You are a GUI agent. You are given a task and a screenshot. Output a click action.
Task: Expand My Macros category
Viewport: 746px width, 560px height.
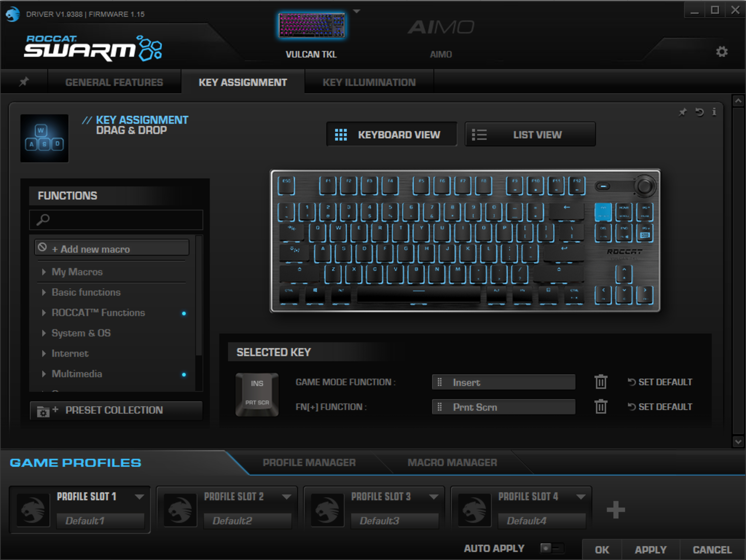77,272
